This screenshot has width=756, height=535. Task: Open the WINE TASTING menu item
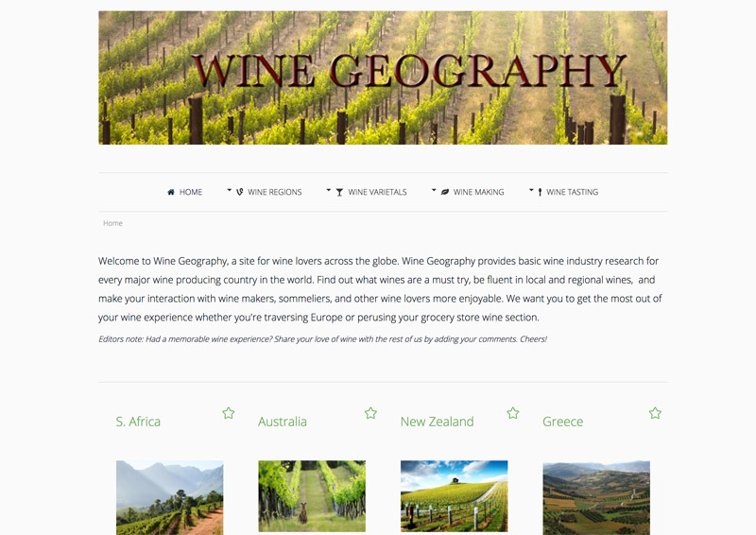coord(573,192)
